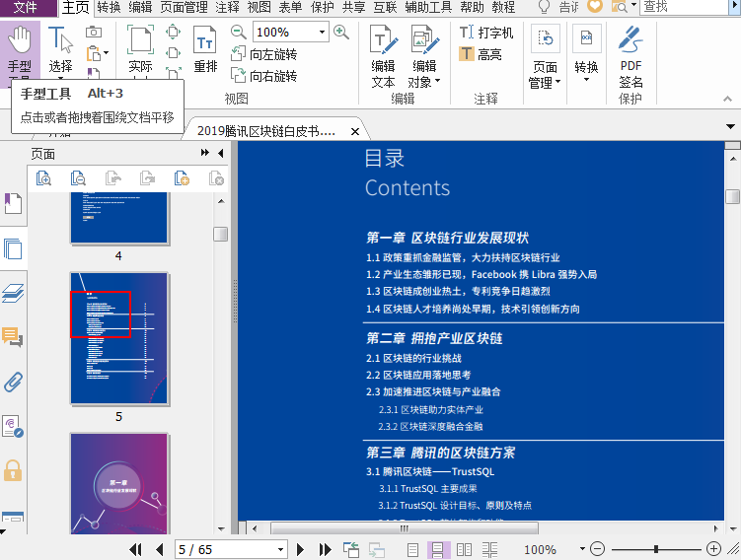Select the Highlight (高亮) tool

(x=481, y=54)
